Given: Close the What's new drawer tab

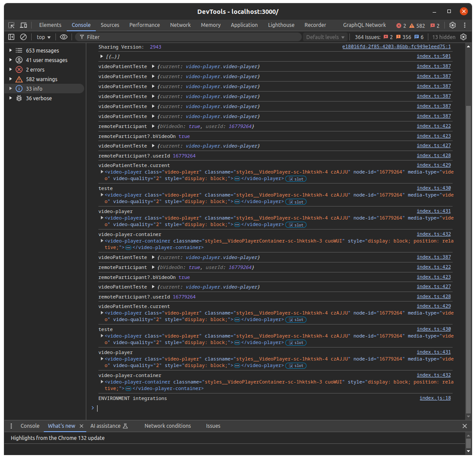Looking at the screenshot, I should tap(81, 426).
